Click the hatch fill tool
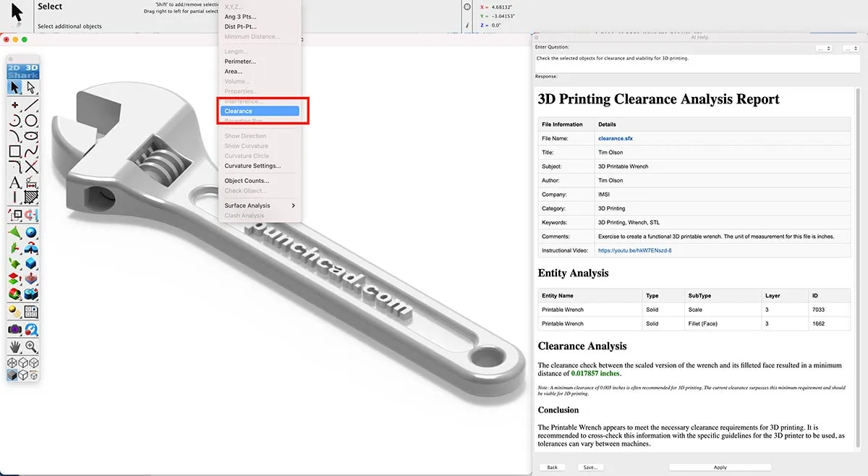 pyautogui.click(x=31, y=197)
